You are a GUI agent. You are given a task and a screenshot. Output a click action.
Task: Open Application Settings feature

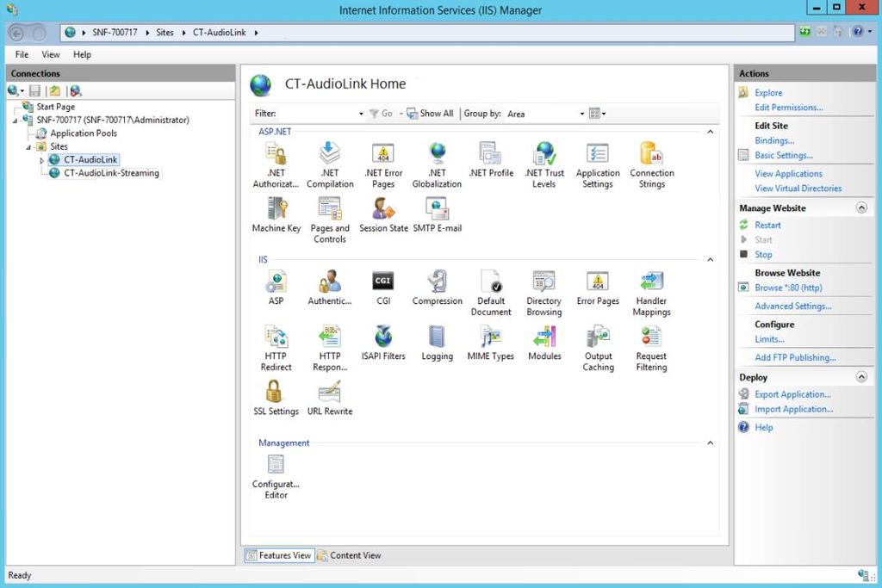598,164
